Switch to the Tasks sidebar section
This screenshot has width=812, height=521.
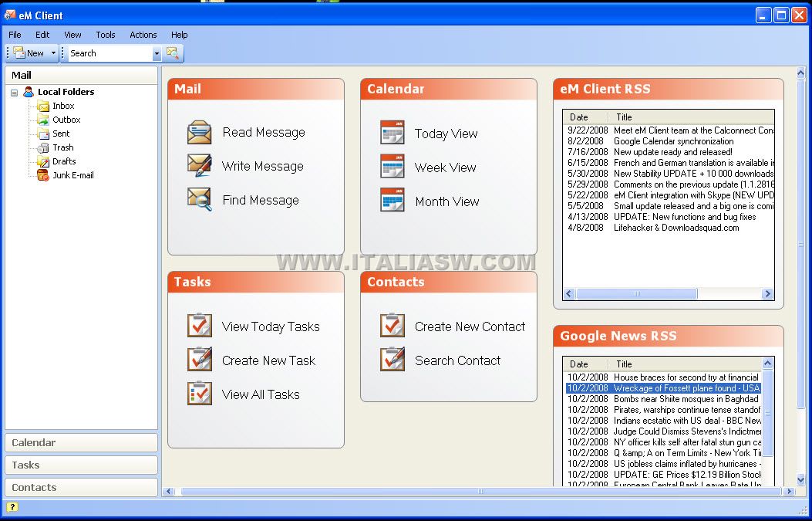(x=81, y=465)
